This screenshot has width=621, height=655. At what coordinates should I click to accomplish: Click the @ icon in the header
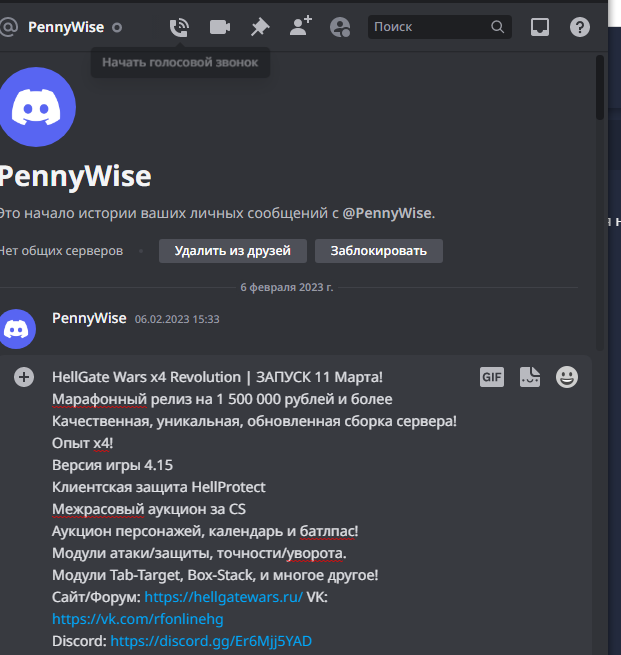[8, 27]
